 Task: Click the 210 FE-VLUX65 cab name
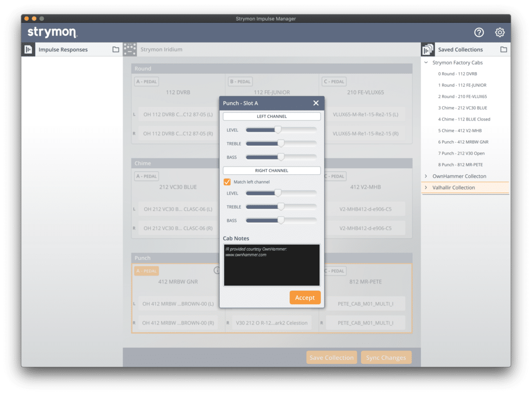365,92
